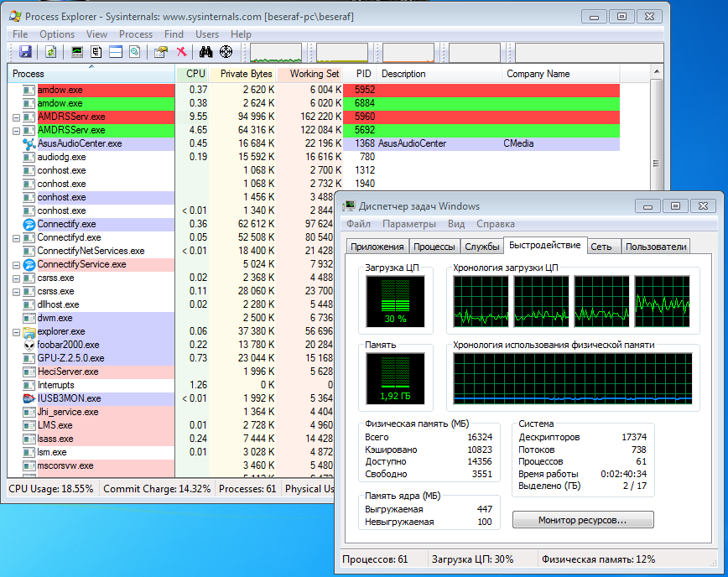
Task: Sort by the Working Set column header
Action: tap(309, 74)
